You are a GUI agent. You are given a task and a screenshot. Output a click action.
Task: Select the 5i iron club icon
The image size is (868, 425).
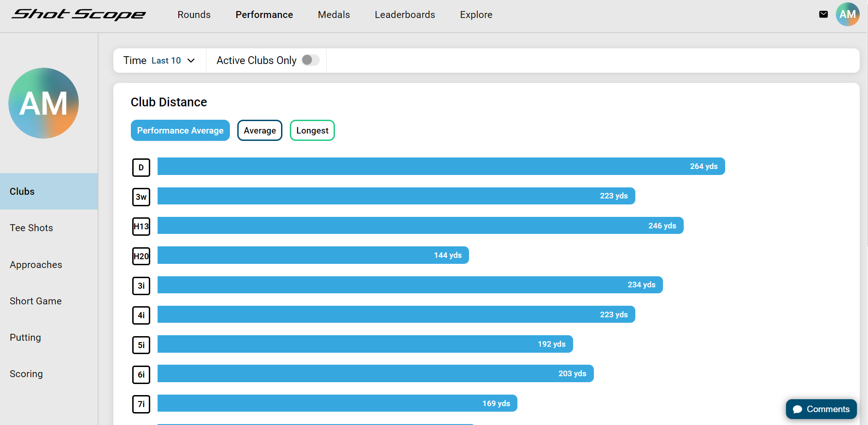[141, 345]
